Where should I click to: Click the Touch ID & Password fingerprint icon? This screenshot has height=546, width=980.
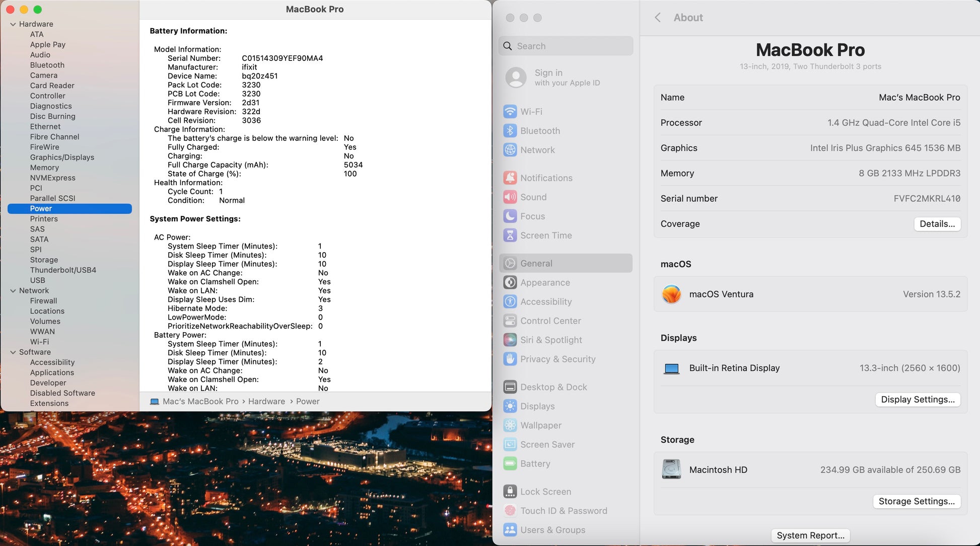point(510,511)
